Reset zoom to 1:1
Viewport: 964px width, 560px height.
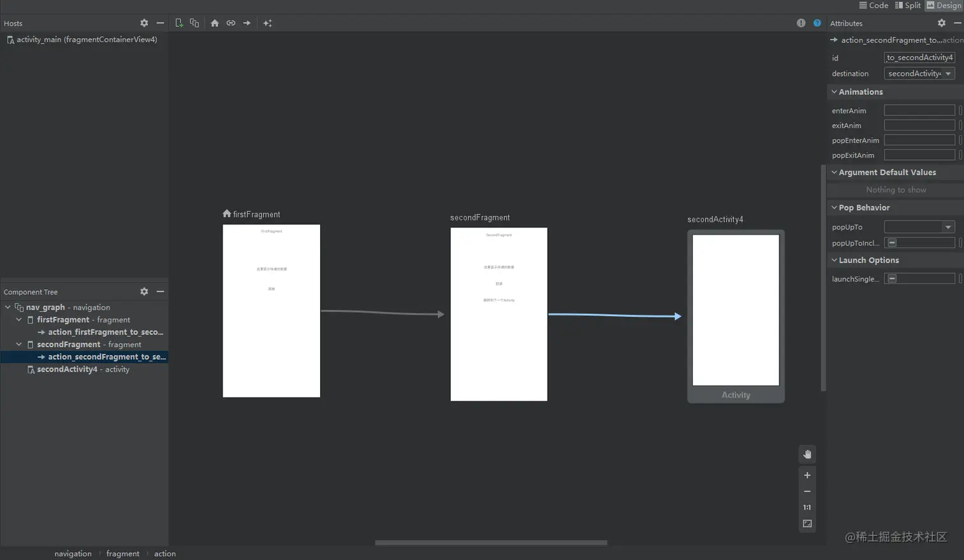[x=807, y=508]
